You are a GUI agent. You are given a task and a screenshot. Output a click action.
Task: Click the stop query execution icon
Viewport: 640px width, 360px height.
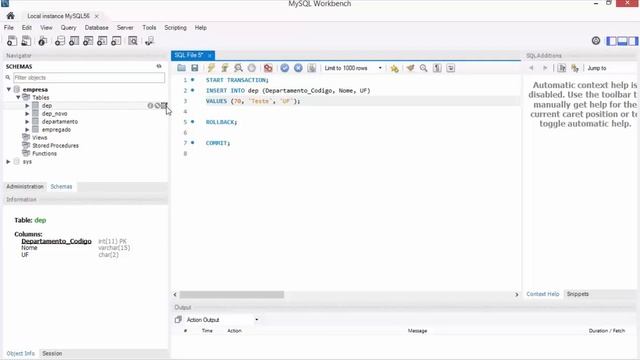pos(252,68)
